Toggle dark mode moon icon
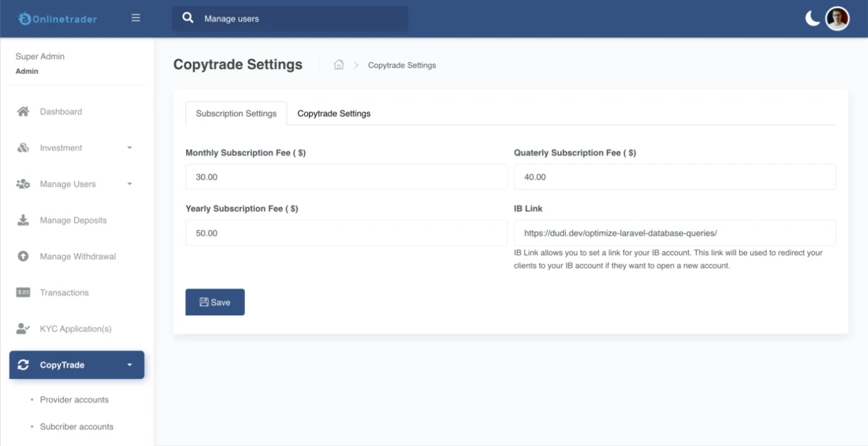Screen dimensions: 868x446 [x=812, y=19]
